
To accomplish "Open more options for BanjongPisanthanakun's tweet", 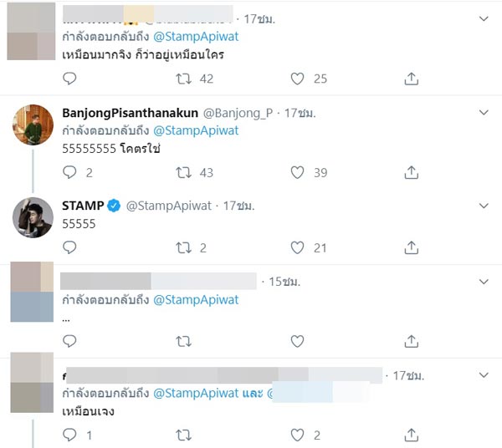I will tap(484, 112).
